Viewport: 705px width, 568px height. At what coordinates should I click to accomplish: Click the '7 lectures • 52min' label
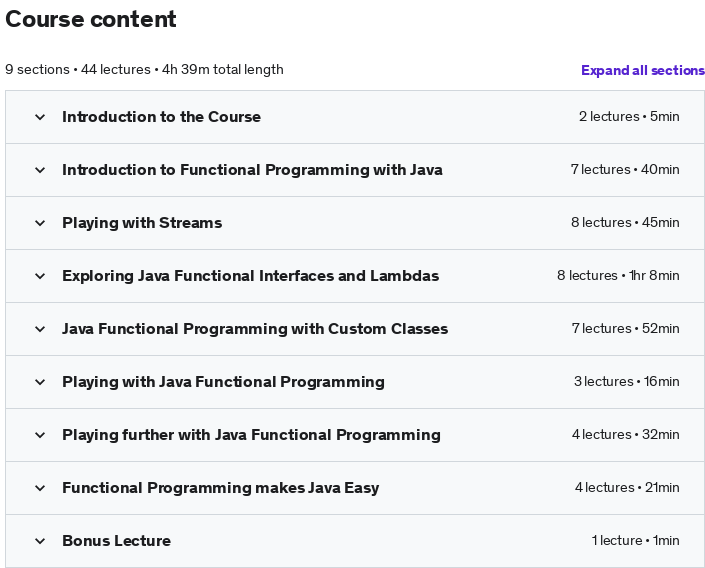tap(625, 329)
